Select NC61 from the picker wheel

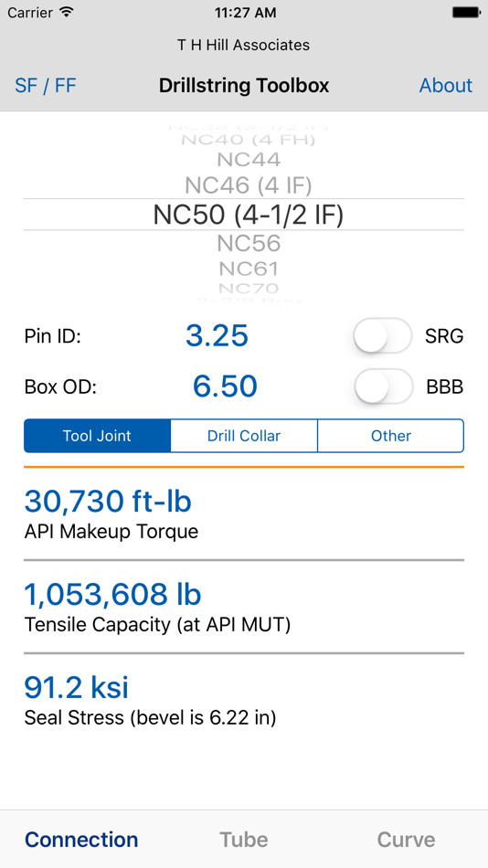[x=249, y=269]
